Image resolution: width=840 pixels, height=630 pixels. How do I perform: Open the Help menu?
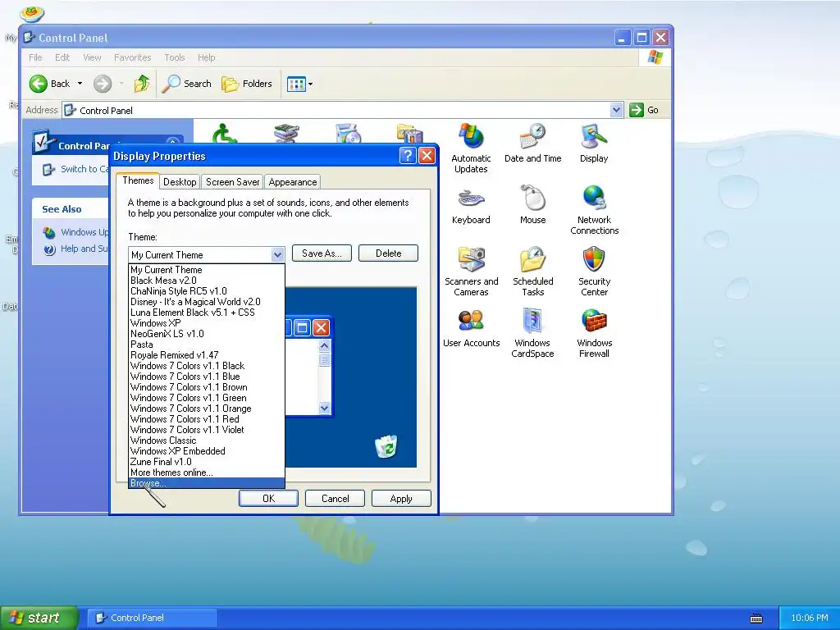coord(206,57)
